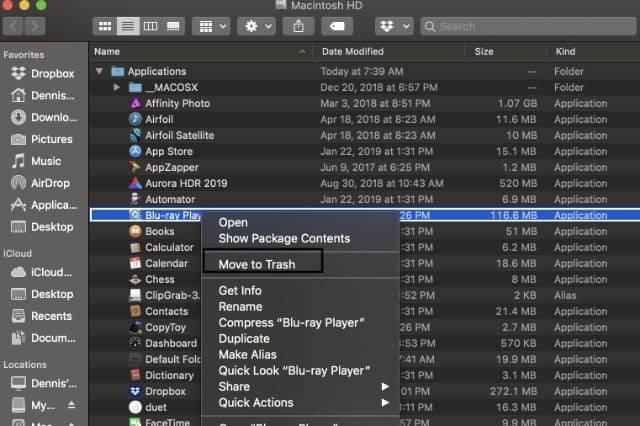Select Show Package Contents menu item

pyautogui.click(x=284, y=239)
